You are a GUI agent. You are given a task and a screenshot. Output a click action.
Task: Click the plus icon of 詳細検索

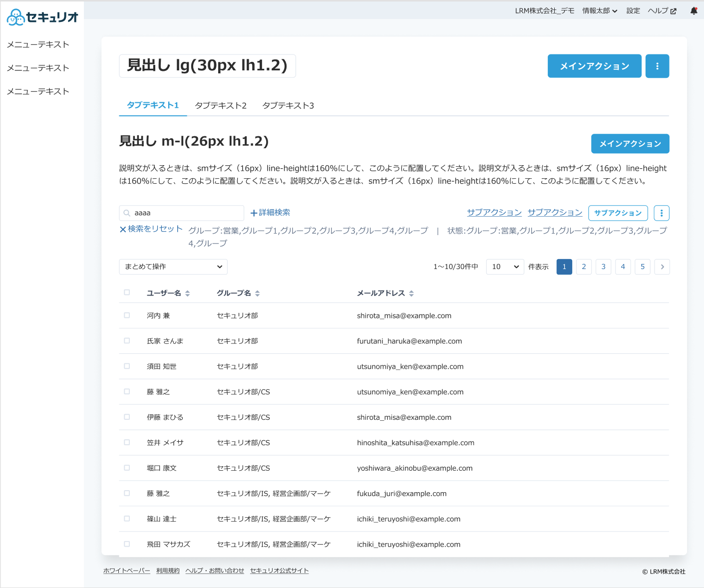click(x=254, y=213)
